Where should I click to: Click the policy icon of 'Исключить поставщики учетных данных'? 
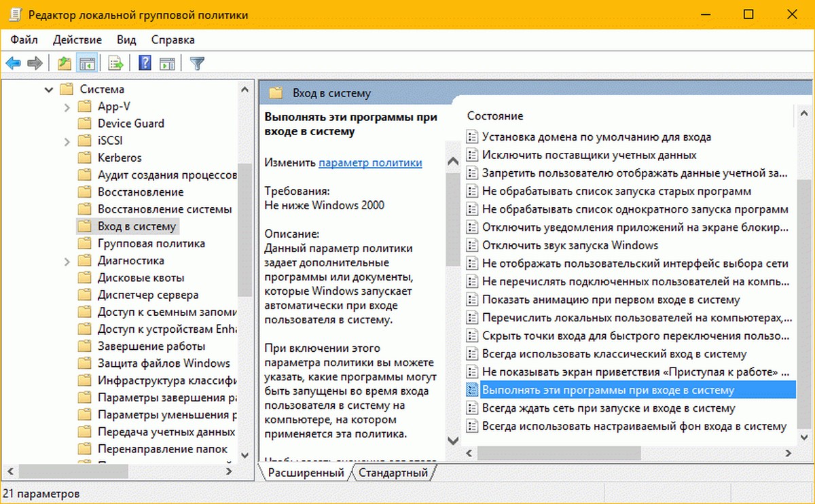coord(473,155)
